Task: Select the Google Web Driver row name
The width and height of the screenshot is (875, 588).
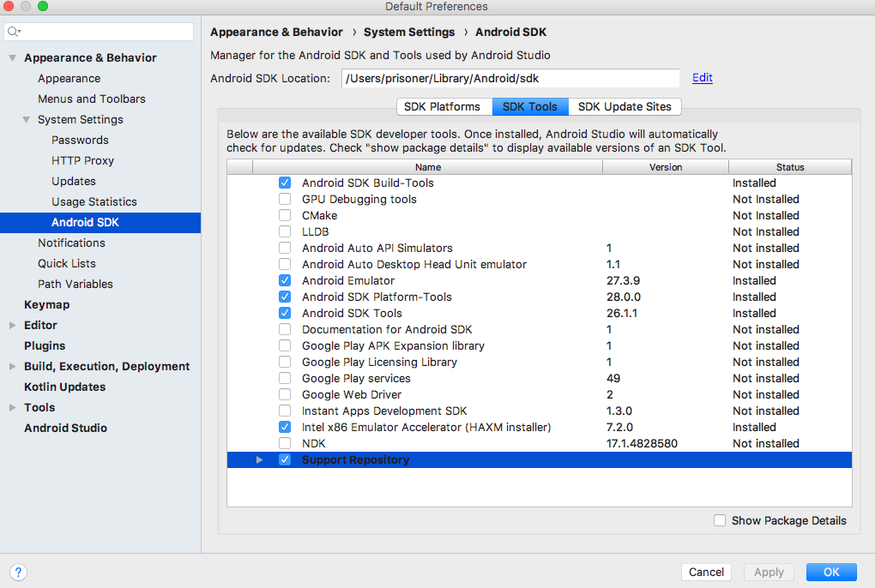Action: click(352, 394)
